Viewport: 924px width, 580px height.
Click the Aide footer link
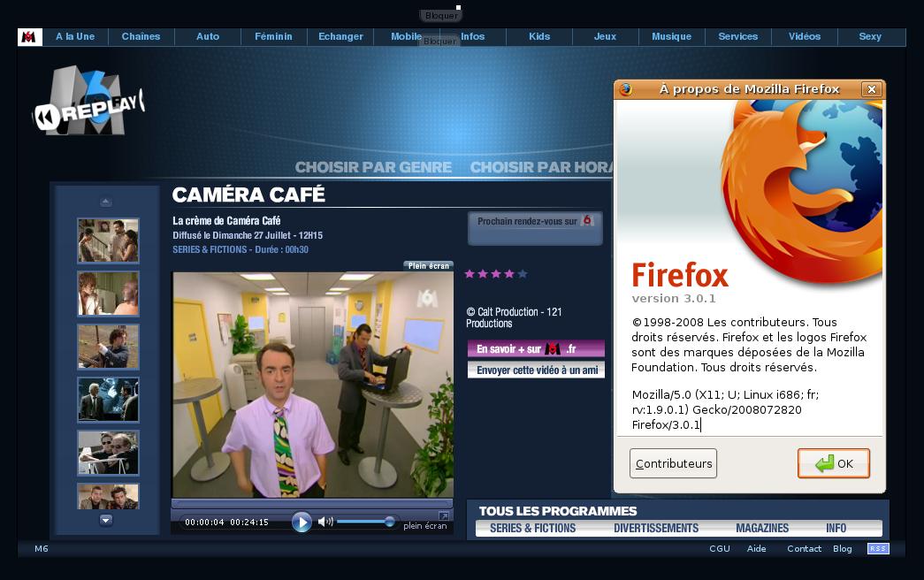[757, 549]
